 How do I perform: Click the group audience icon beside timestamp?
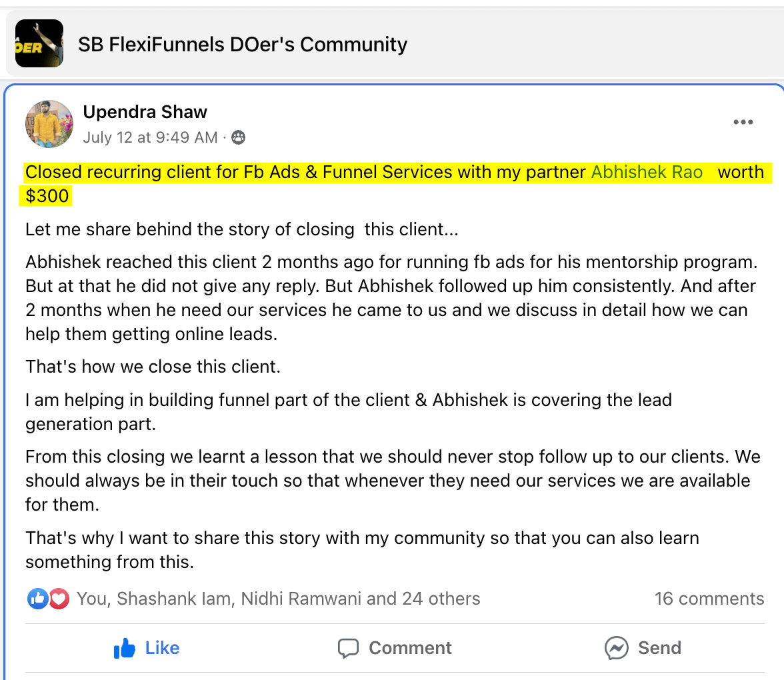click(x=238, y=138)
